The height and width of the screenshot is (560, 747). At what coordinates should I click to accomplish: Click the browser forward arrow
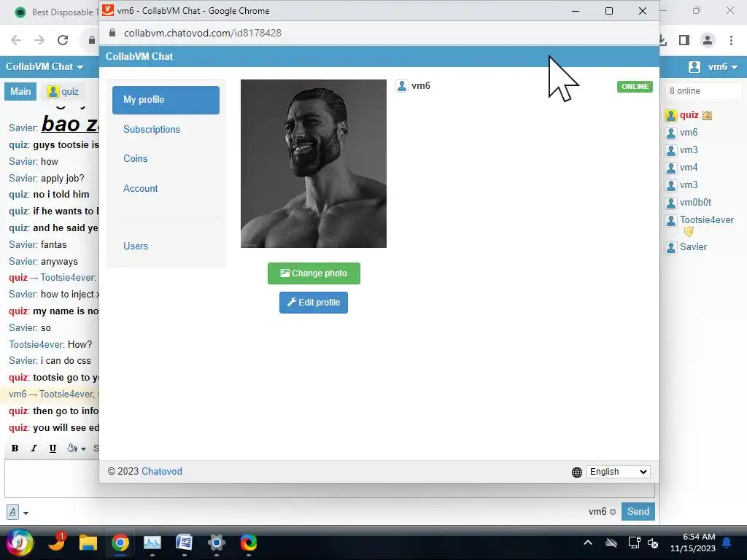coord(39,40)
